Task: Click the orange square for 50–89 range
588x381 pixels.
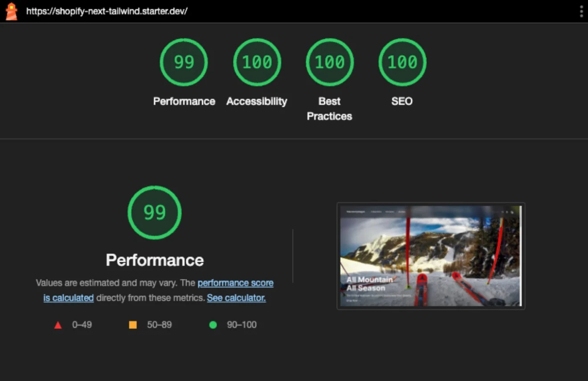Action: 132,325
